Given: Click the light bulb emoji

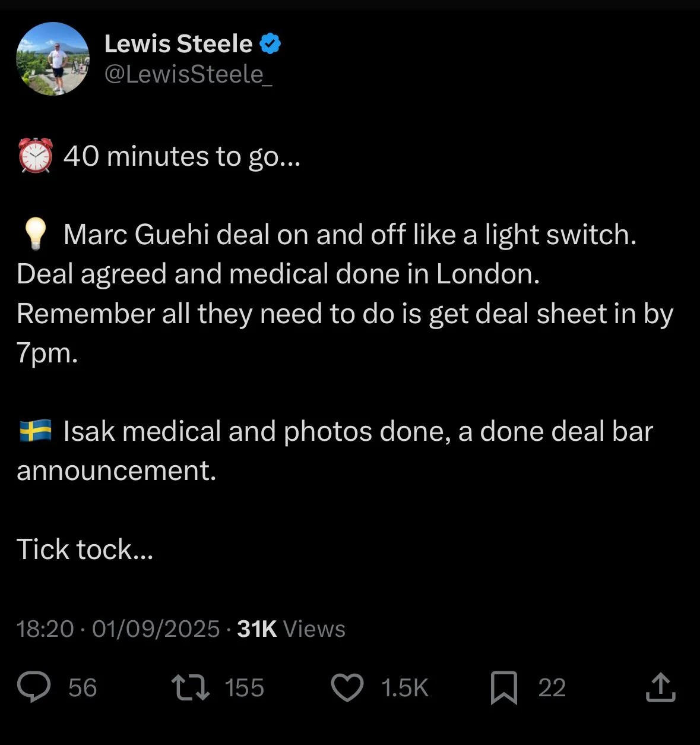Looking at the screenshot, I should (35, 235).
